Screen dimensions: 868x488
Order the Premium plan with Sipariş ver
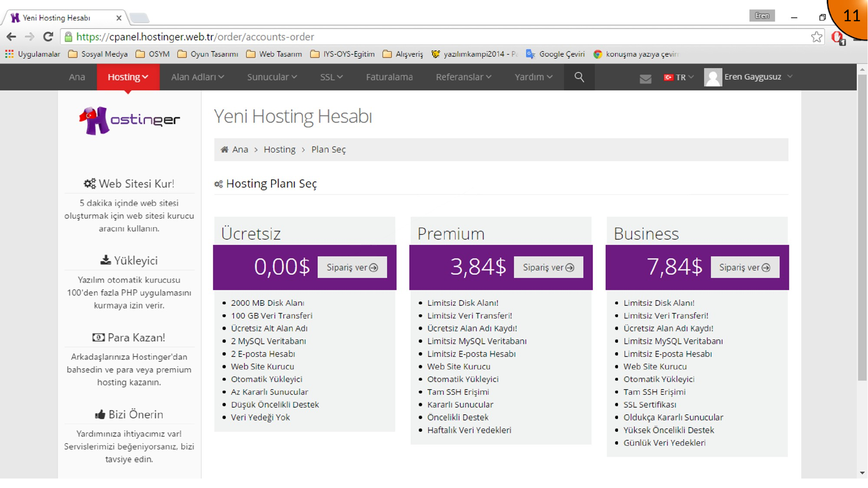pyautogui.click(x=548, y=267)
